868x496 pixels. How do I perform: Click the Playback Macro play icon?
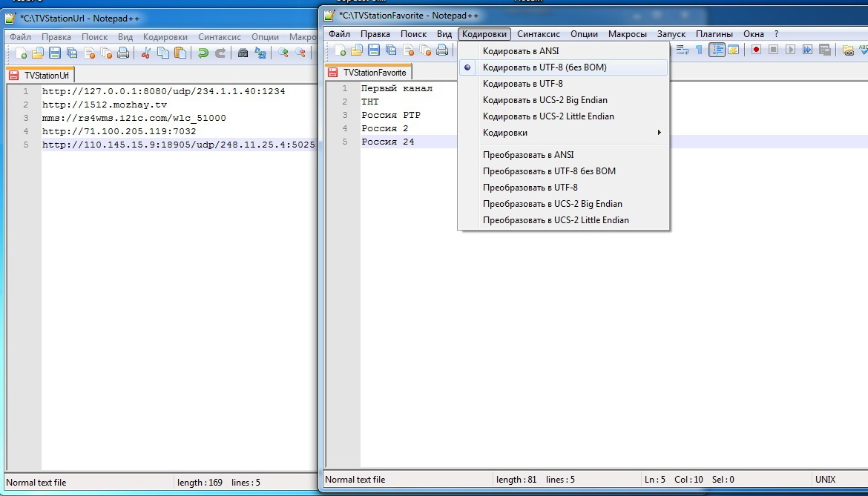(791, 50)
